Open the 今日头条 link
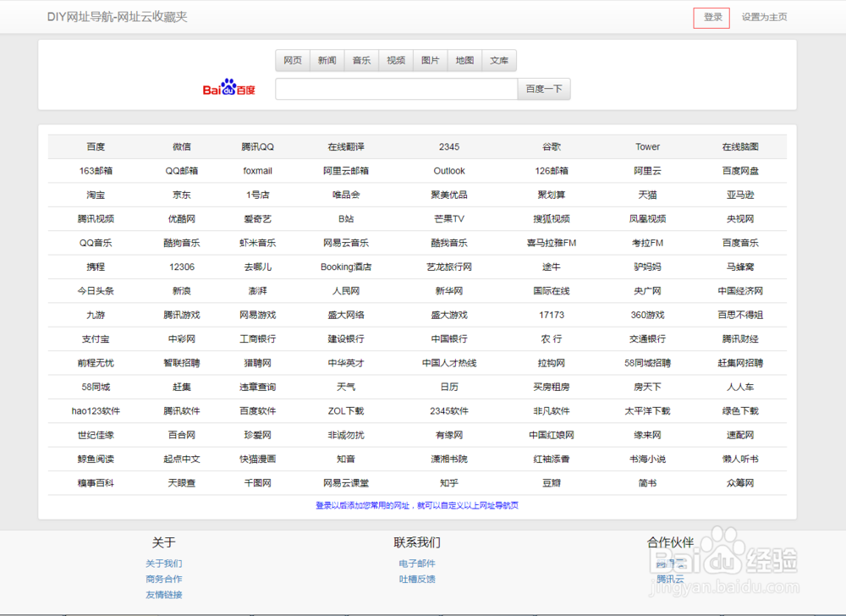The width and height of the screenshot is (846, 616). pos(96,291)
